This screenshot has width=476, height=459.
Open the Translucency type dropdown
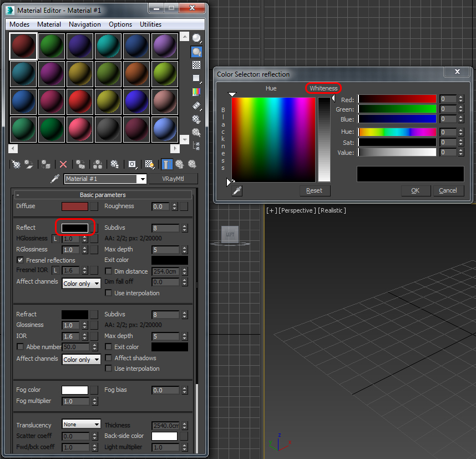81,425
